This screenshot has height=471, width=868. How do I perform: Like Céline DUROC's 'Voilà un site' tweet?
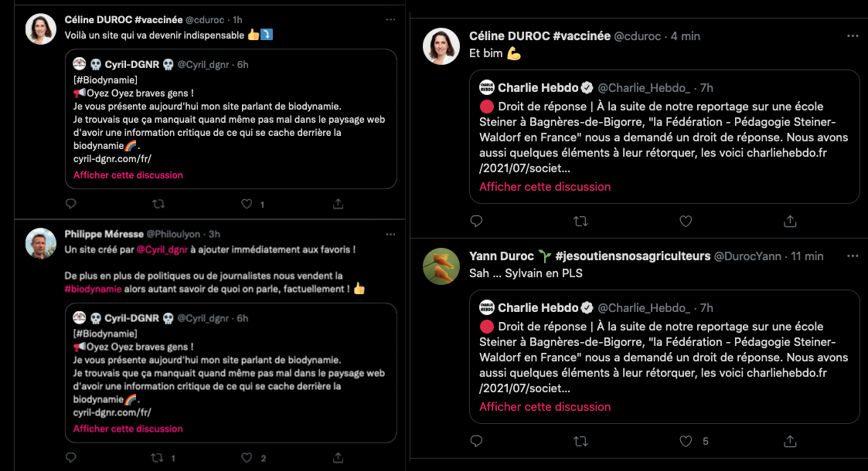coord(247,204)
